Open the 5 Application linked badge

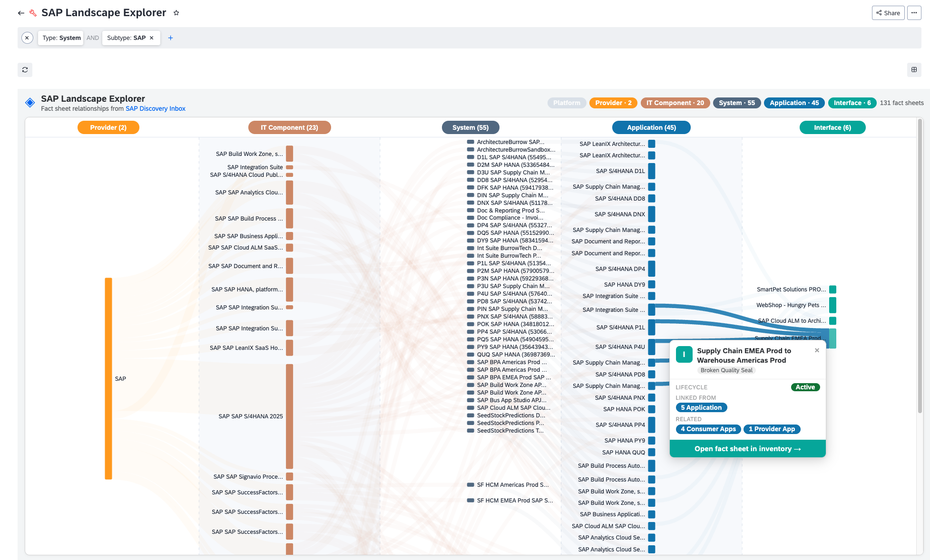click(x=701, y=408)
